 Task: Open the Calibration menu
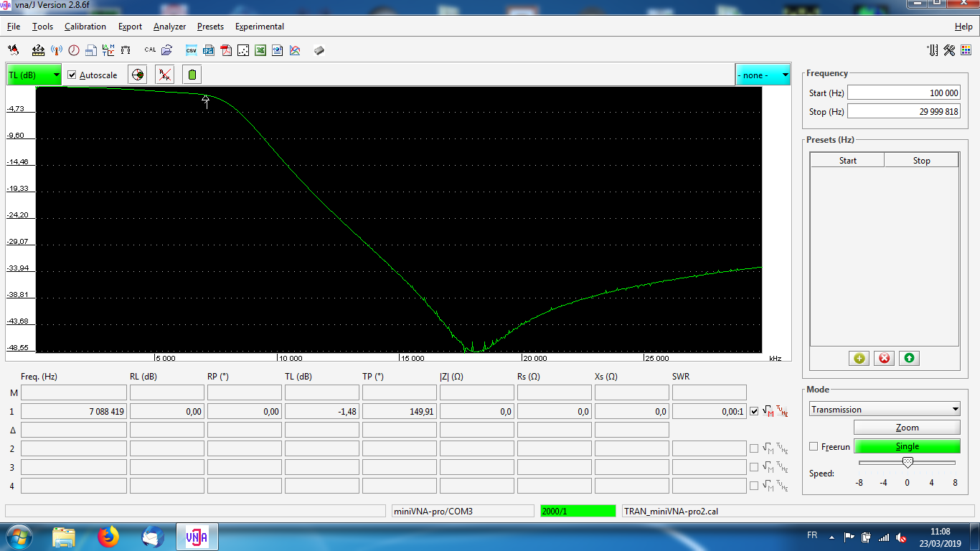(x=85, y=27)
